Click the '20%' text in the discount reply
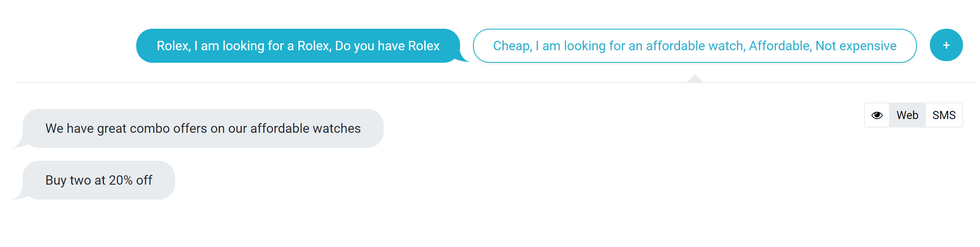The width and height of the screenshot is (980, 247). click(x=120, y=180)
